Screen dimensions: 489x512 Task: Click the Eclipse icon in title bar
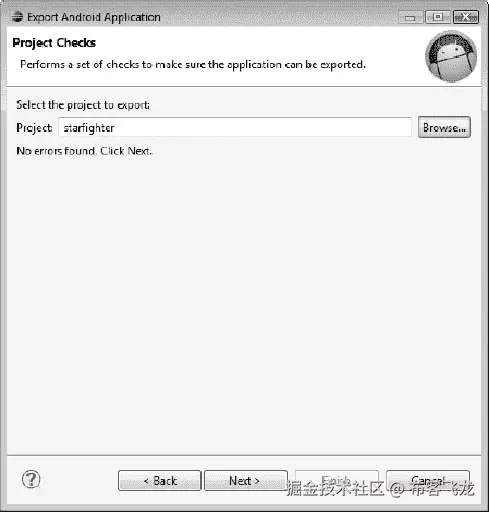[17, 17]
